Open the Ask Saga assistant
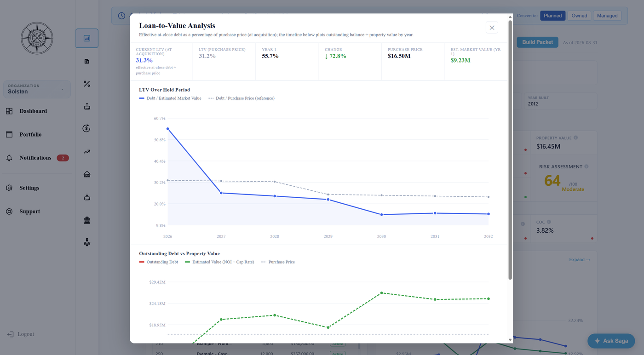 (611, 341)
